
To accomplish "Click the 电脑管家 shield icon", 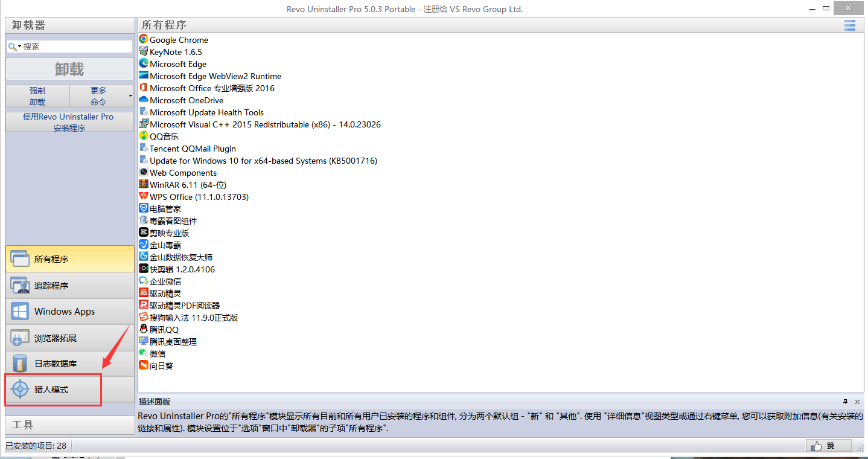I will coord(144,208).
